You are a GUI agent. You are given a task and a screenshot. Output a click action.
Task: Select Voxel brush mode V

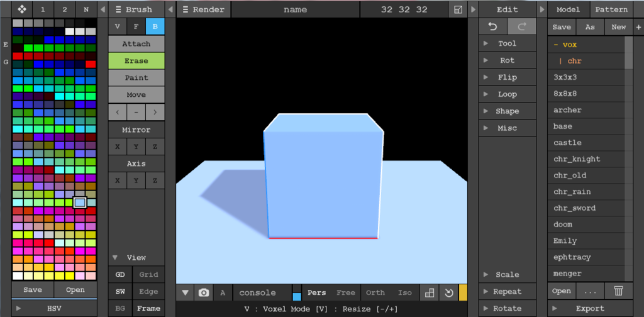click(x=118, y=26)
